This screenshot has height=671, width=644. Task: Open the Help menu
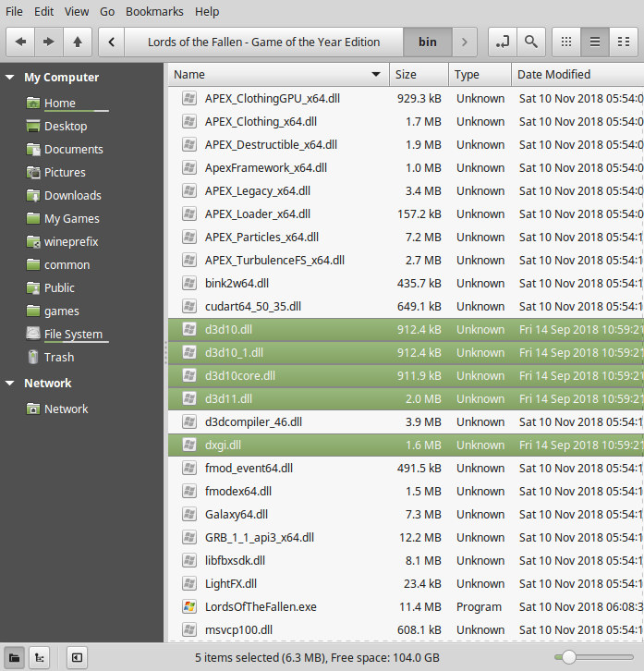click(x=207, y=12)
